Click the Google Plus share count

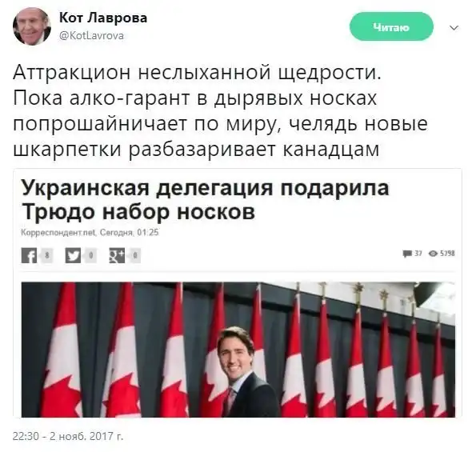click(x=134, y=255)
